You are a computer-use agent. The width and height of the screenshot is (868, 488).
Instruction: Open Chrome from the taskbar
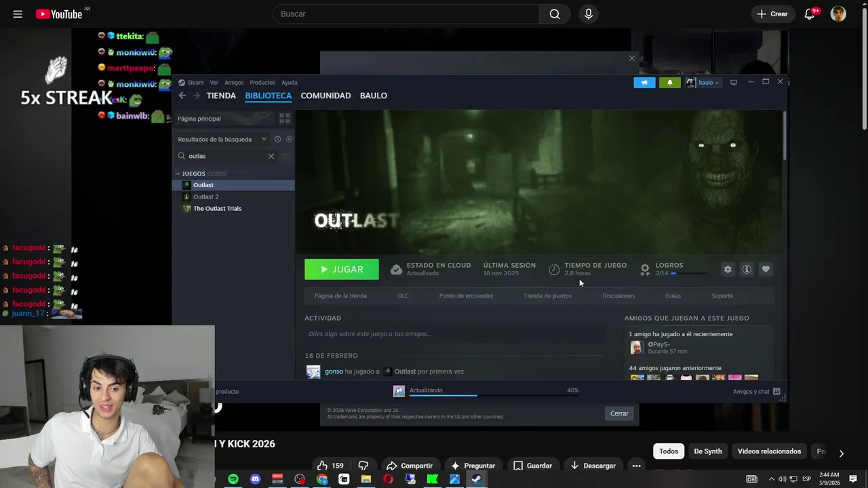(322, 479)
